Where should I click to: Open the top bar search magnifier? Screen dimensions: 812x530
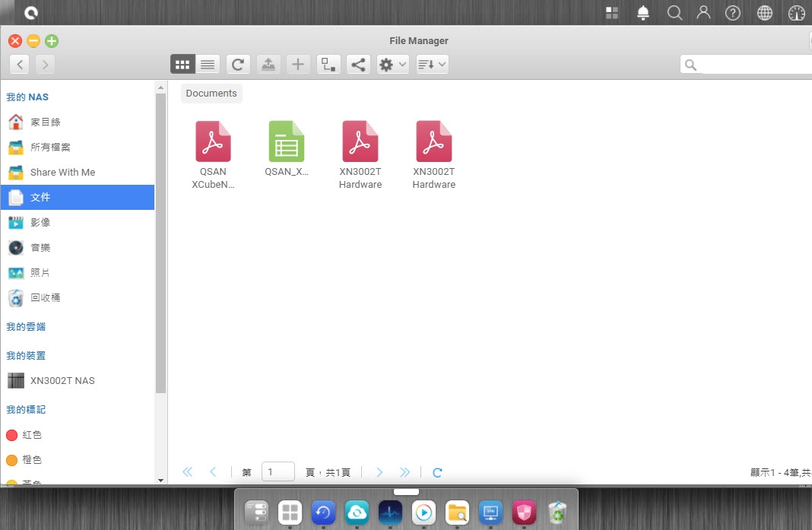click(x=674, y=13)
